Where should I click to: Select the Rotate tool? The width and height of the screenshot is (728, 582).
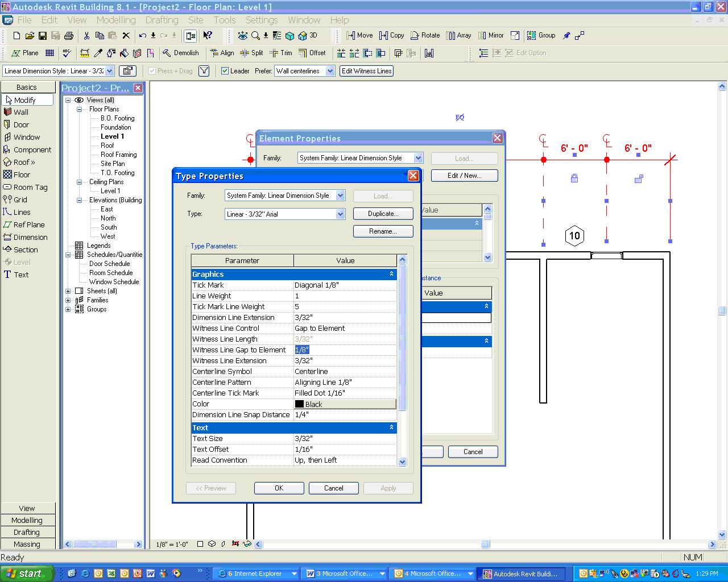[425, 35]
